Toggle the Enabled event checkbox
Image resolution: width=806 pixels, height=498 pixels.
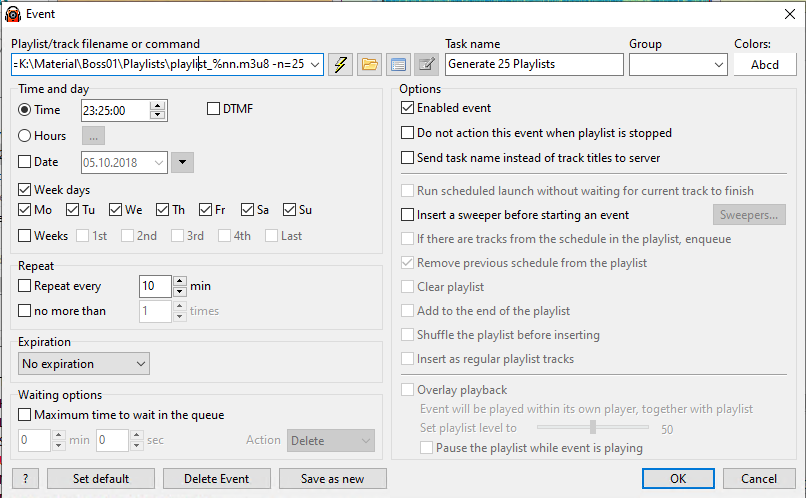[x=407, y=107]
